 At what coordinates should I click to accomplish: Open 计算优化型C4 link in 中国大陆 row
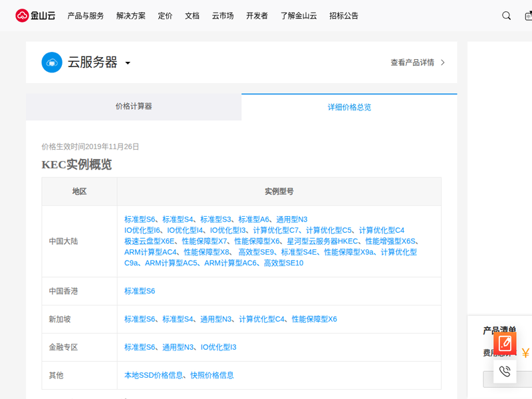382,230
